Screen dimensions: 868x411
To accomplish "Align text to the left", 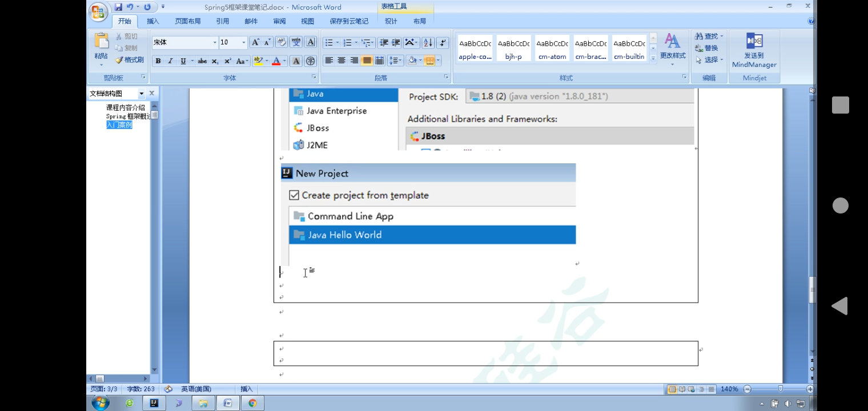I will pyautogui.click(x=329, y=61).
